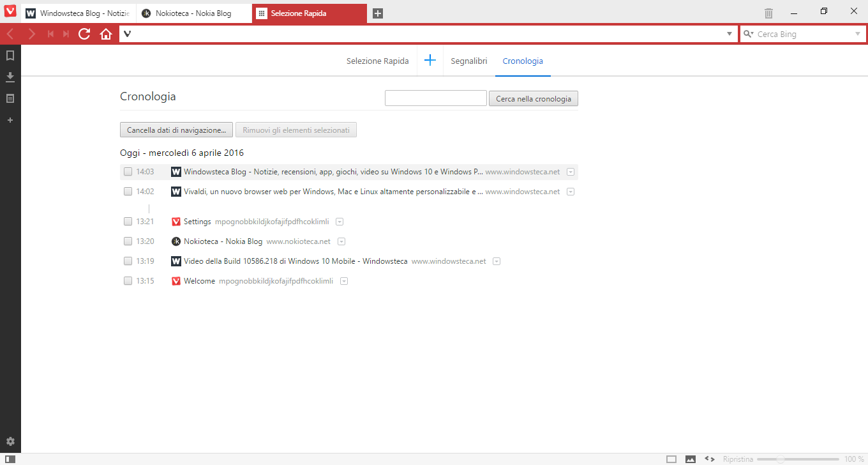The width and height of the screenshot is (868, 465).
Task: Open the Vivaldi, un nuovo browser web link
Action: coord(333,192)
